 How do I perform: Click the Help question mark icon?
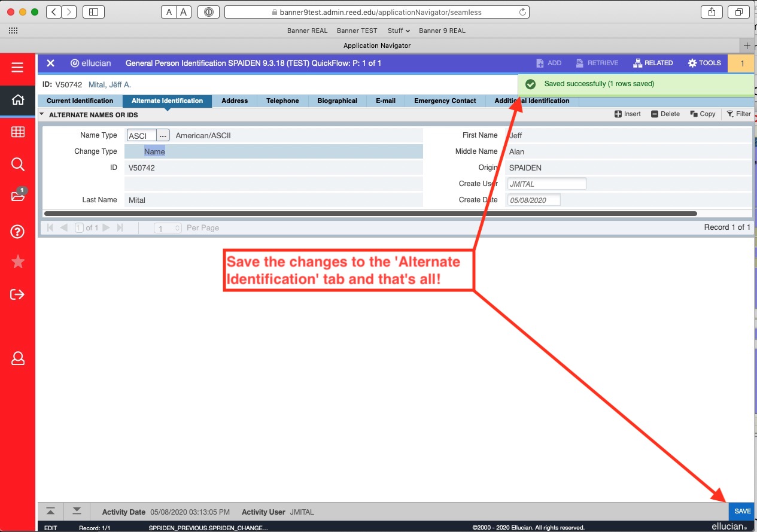[x=18, y=232]
